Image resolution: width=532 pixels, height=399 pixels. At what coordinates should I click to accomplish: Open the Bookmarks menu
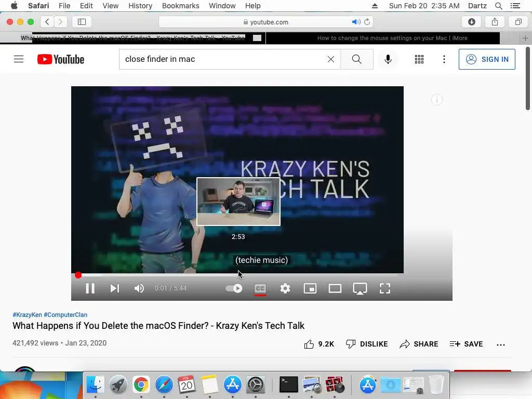(x=180, y=6)
